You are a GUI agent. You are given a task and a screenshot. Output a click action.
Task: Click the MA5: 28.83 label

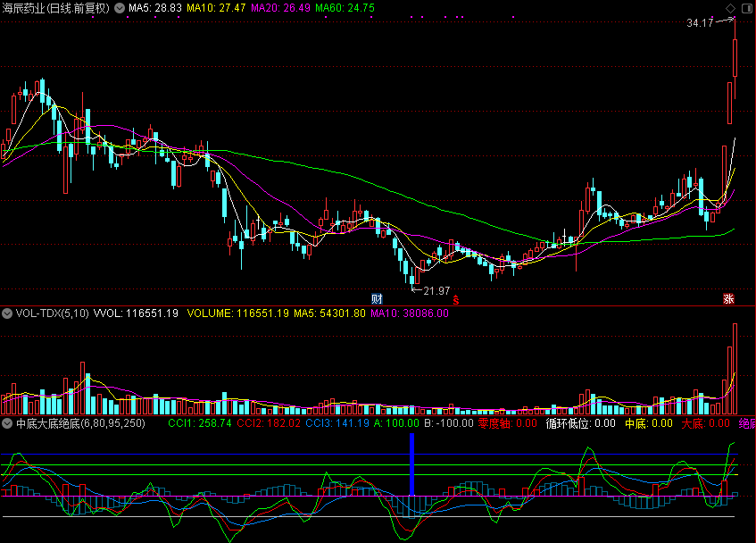(155, 8)
